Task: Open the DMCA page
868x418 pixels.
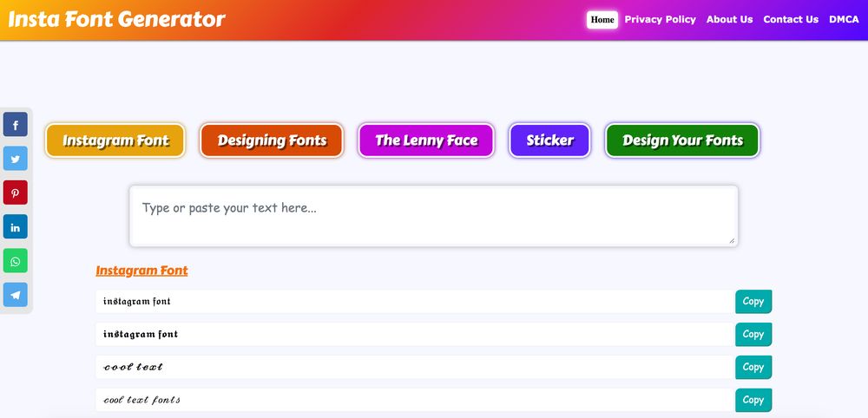Action: coord(844,19)
